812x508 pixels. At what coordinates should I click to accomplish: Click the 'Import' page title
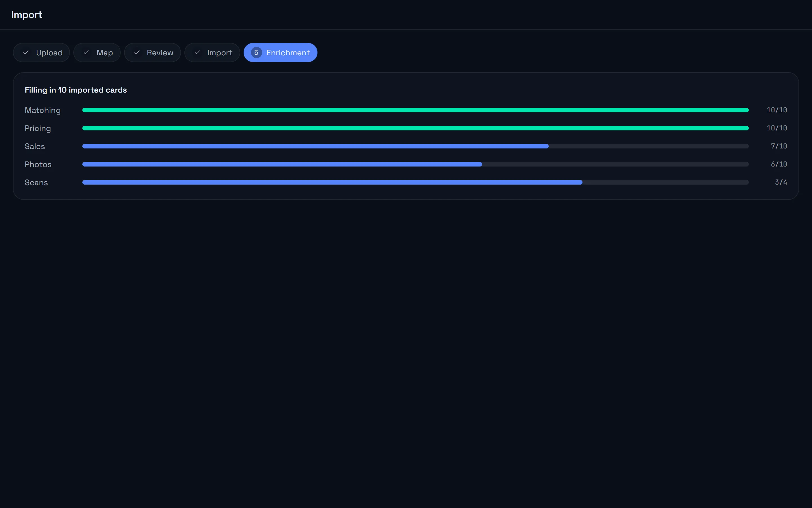pyautogui.click(x=27, y=15)
